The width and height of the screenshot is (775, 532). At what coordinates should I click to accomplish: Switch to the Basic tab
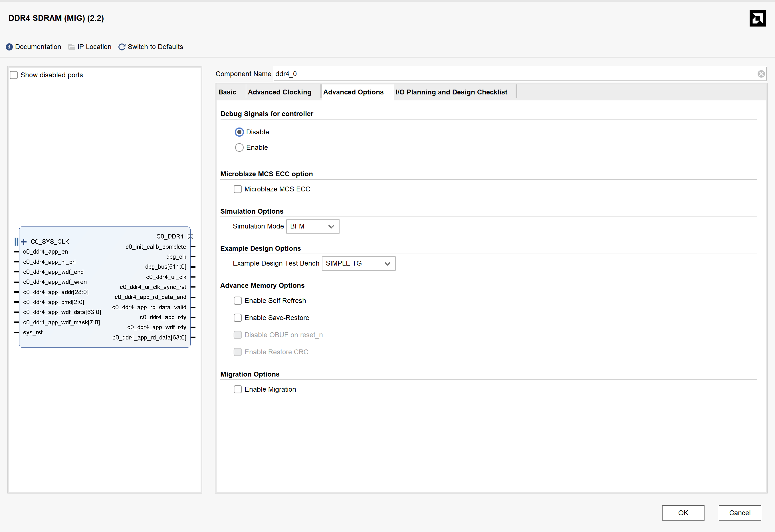[x=227, y=92]
